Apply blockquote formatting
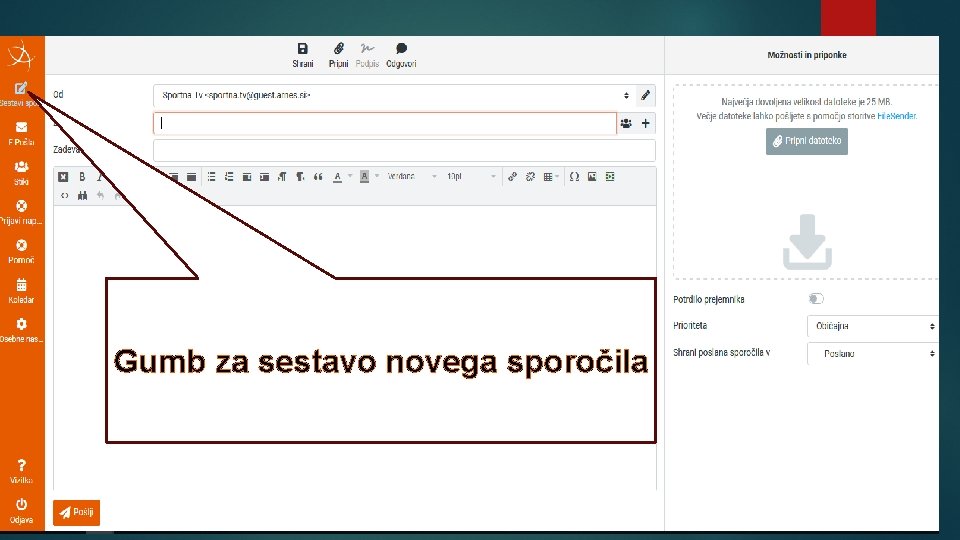This screenshot has width=960, height=540. [318, 177]
